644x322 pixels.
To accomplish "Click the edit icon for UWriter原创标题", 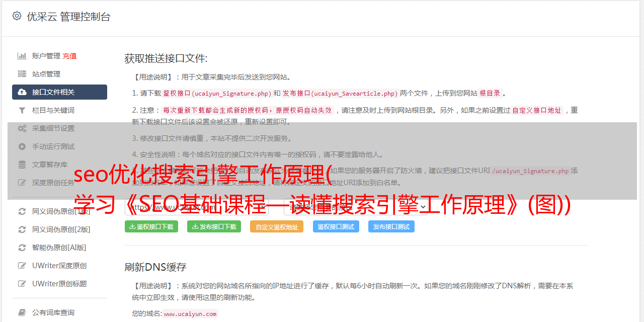I will point(22,284).
